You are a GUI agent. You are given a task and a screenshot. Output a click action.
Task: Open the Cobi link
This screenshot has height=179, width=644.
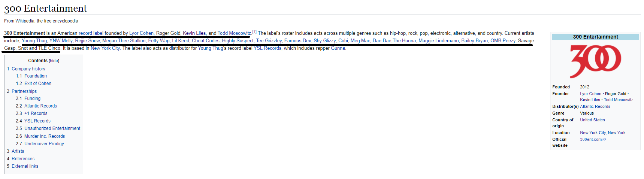(x=343, y=41)
